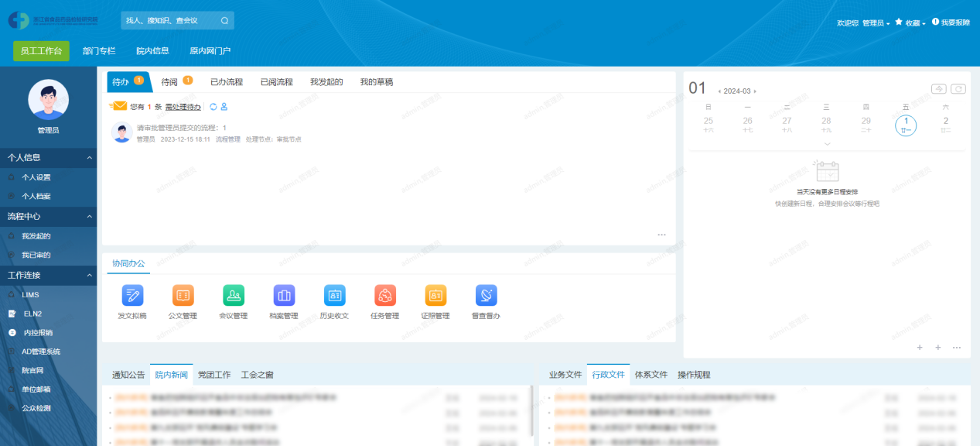
Task: Click the 需处理待办 link
Action: [x=183, y=107]
